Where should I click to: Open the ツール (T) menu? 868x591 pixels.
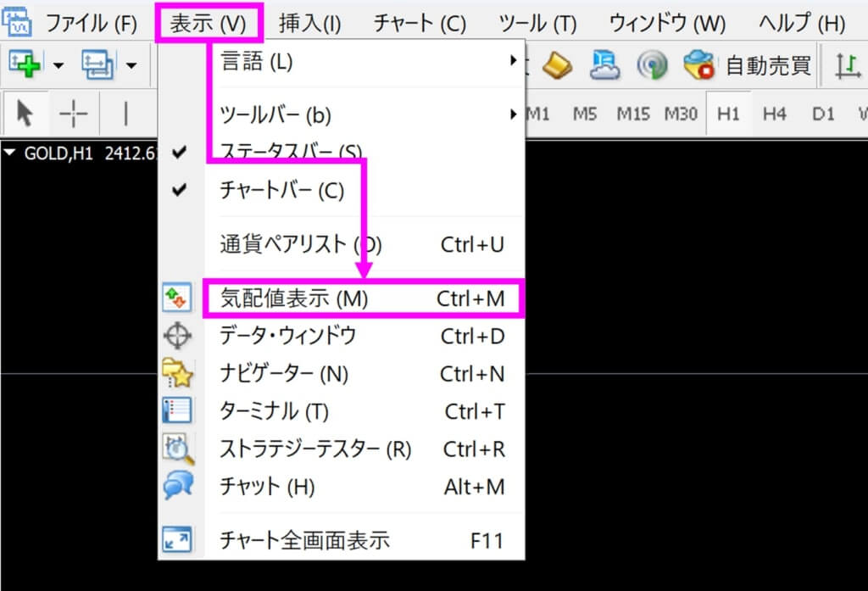coord(537,23)
